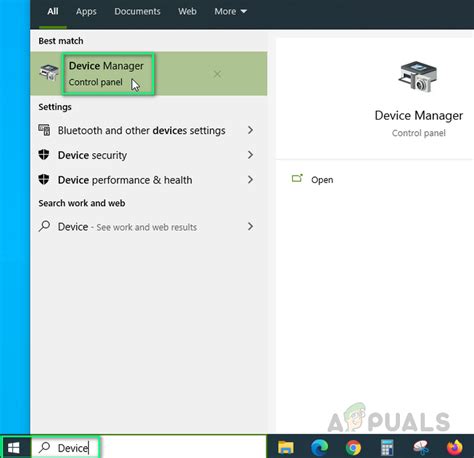Select the All results tab
This screenshot has height=458, width=474.
pyautogui.click(x=53, y=12)
